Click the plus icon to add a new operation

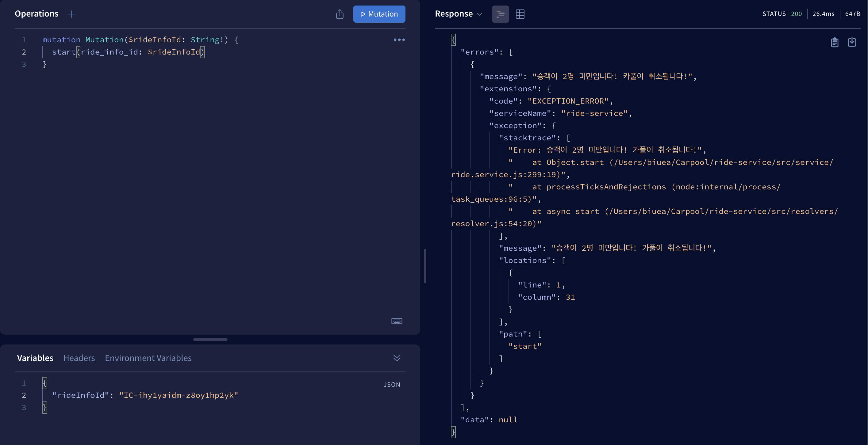tap(71, 14)
